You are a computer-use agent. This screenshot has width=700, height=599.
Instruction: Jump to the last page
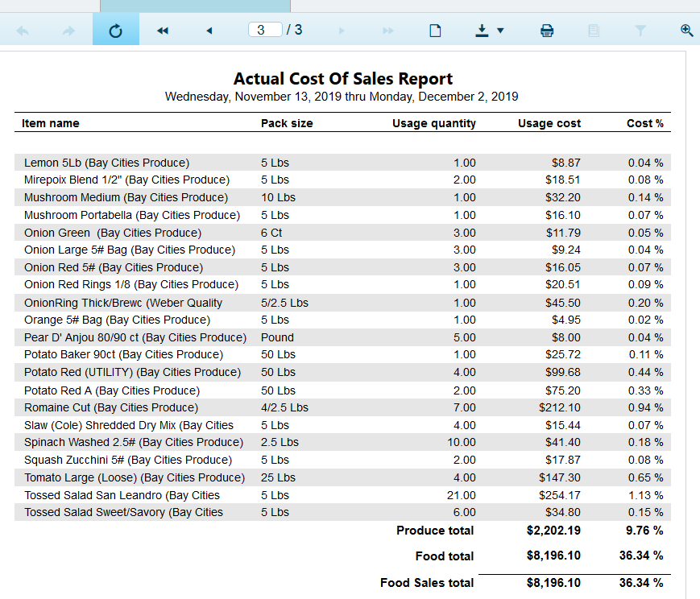pyautogui.click(x=386, y=30)
